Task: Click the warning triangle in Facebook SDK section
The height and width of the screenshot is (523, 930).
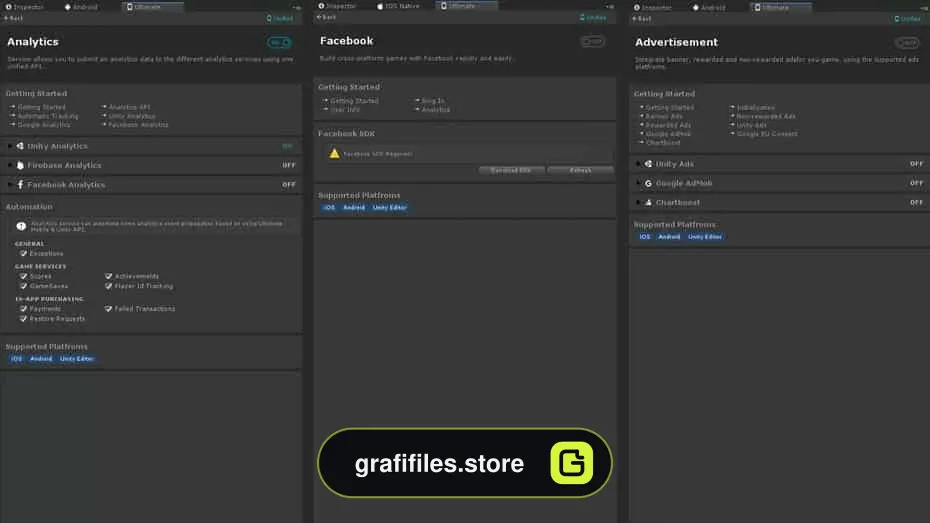Action: click(335, 154)
